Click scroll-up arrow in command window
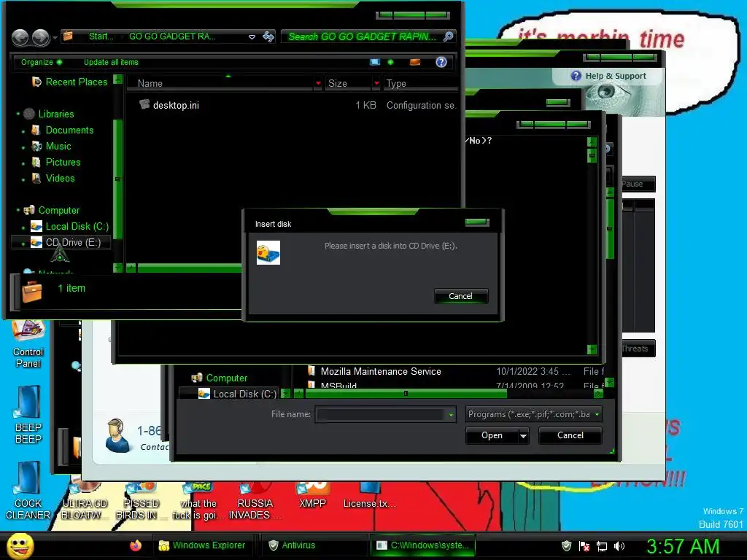The width and height of the screenshot is (747, 560). click(x=592, y=141)
